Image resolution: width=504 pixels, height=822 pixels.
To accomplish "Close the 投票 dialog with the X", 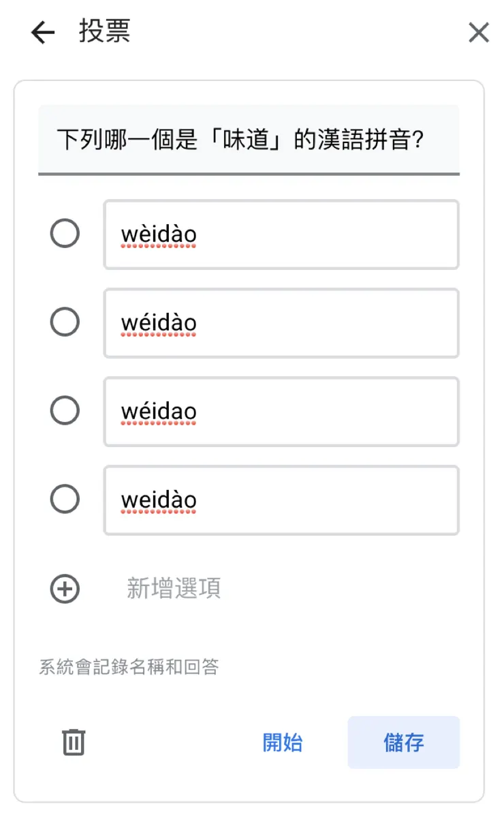I will (479, 32).
